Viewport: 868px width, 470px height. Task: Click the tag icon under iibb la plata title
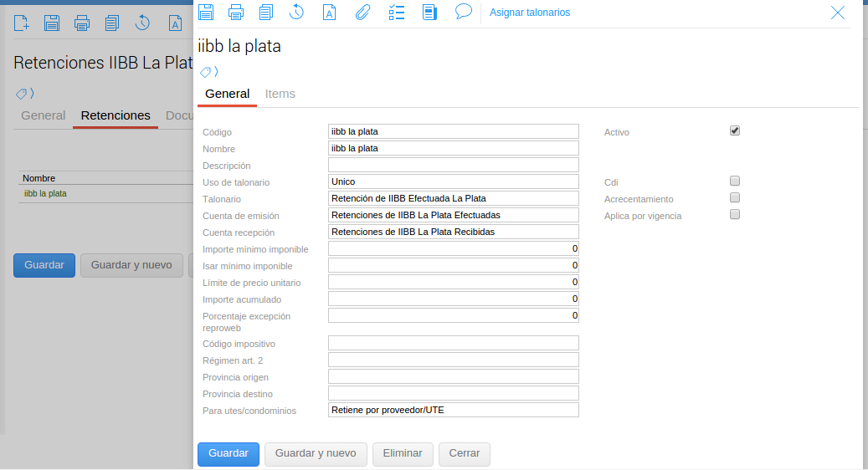tap(205, 72)
